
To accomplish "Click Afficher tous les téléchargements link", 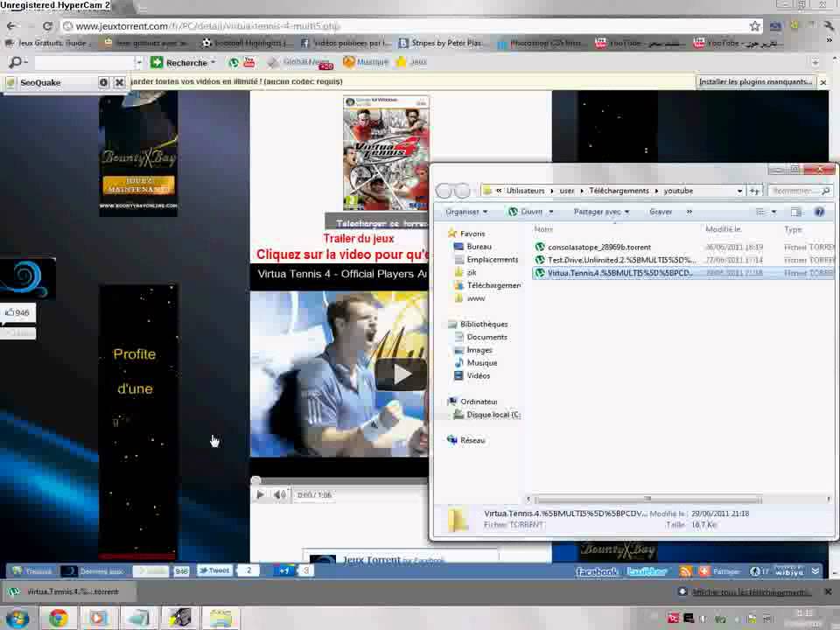I will [x=750, y=592].
